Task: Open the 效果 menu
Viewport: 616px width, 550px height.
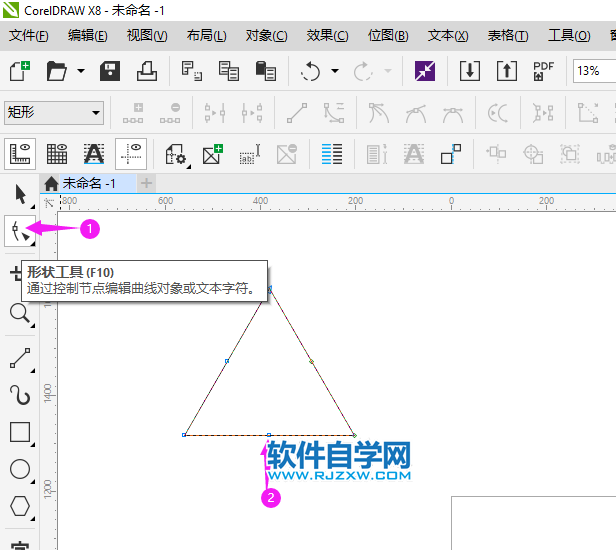Action: coord(327,35)
